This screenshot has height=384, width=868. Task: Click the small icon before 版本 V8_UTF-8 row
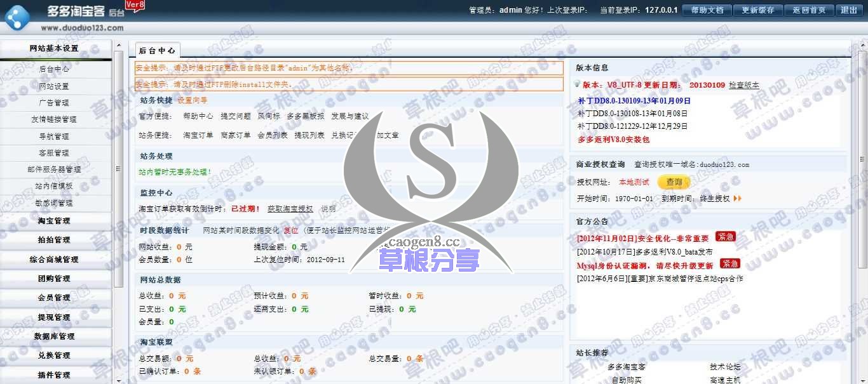coord(576,84)
